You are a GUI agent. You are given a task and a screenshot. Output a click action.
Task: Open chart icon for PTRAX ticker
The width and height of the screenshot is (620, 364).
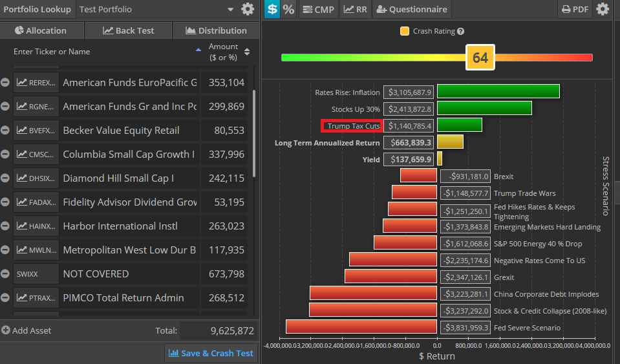22,298
